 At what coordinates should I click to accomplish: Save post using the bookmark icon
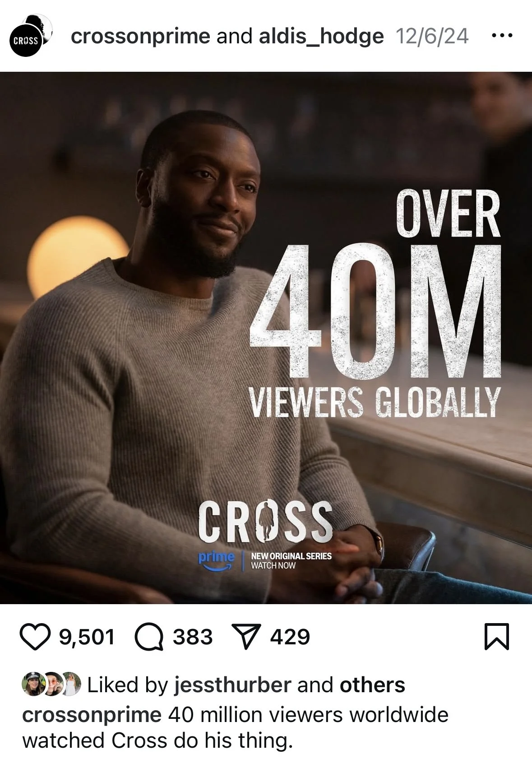coord(496,637)
